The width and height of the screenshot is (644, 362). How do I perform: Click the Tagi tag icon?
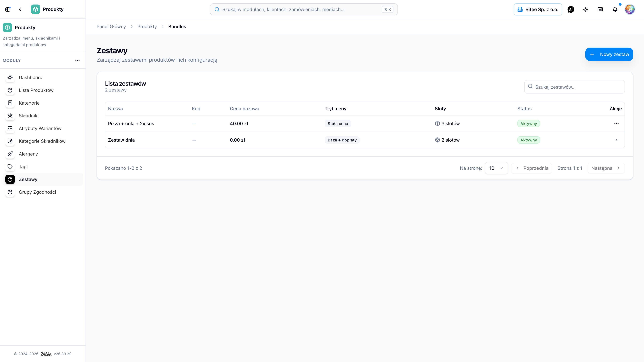tap(10, 167)
